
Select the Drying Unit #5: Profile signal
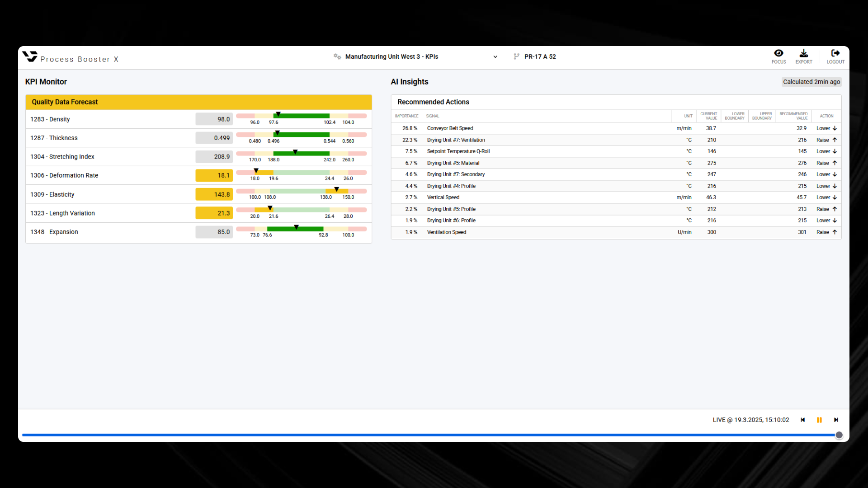452,209
